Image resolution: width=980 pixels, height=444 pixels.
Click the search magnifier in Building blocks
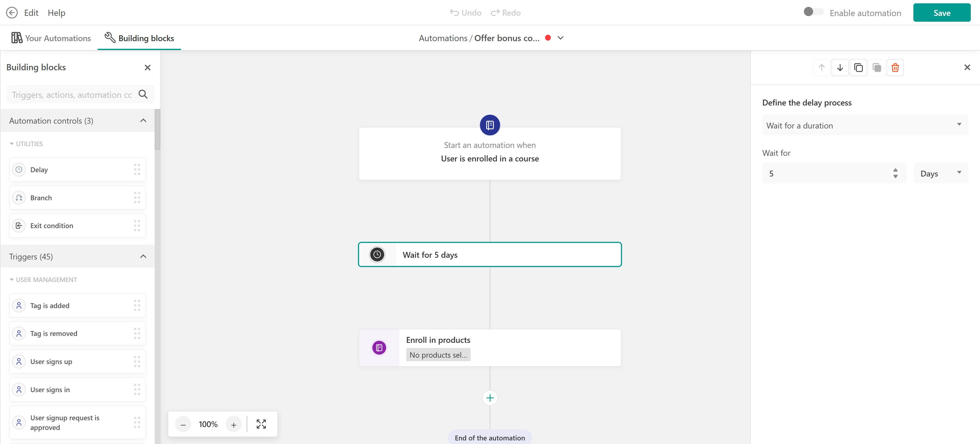(x=143, y=95)
